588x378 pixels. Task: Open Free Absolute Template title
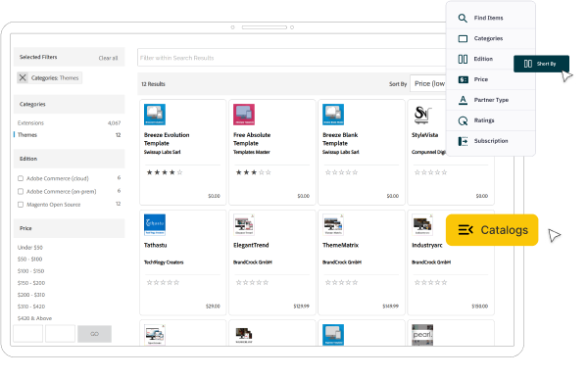click(252, 139)
